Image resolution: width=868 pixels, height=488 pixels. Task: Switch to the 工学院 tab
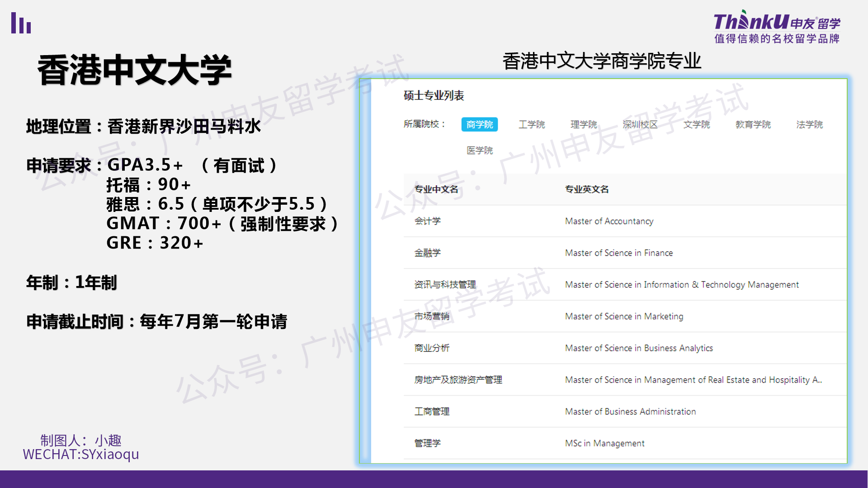532,124
